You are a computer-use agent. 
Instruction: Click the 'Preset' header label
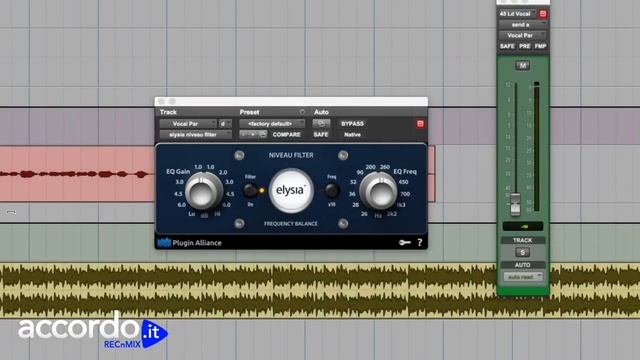point(249,112)
